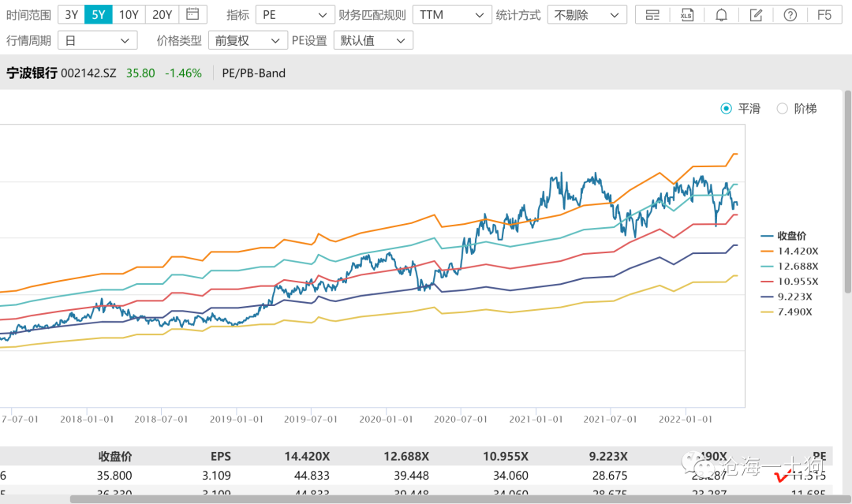
Task: Click the alert bell icon
Action: pyautogui.click(x=721, y=14)
